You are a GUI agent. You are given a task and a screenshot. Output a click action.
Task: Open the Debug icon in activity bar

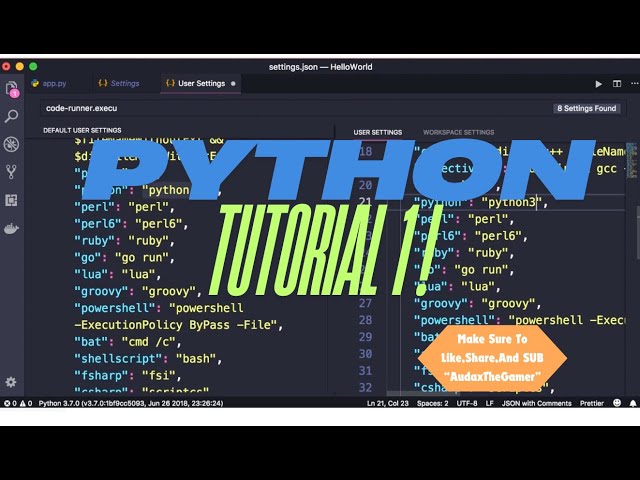click(x=11, y=144)
